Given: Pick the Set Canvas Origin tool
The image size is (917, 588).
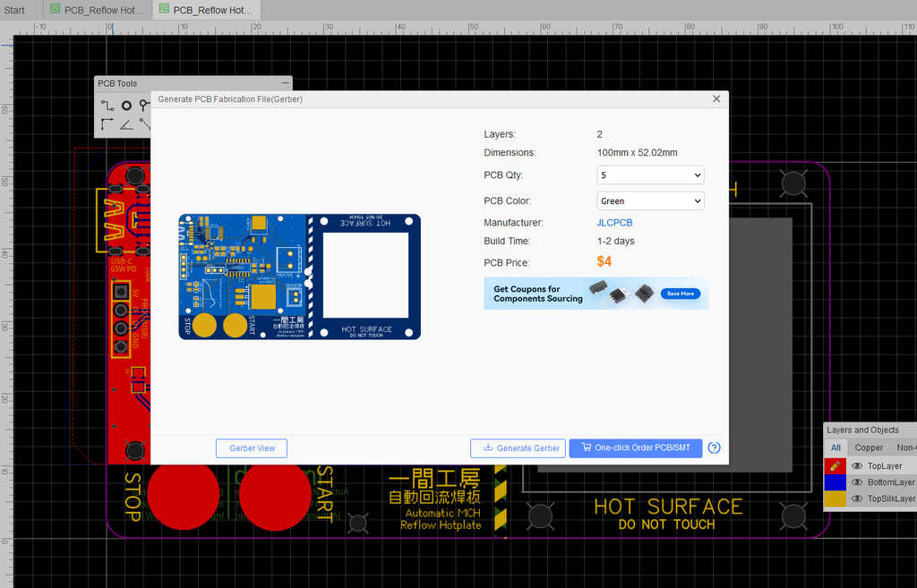Looking at the screenshot, I should click(x=107, y=124).
